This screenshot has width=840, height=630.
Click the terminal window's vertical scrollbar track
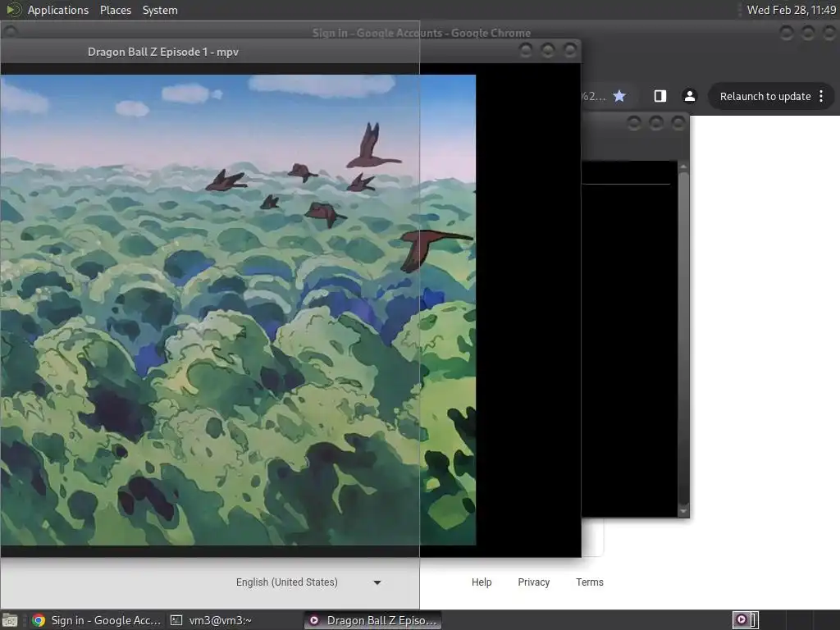coord(683,339)
